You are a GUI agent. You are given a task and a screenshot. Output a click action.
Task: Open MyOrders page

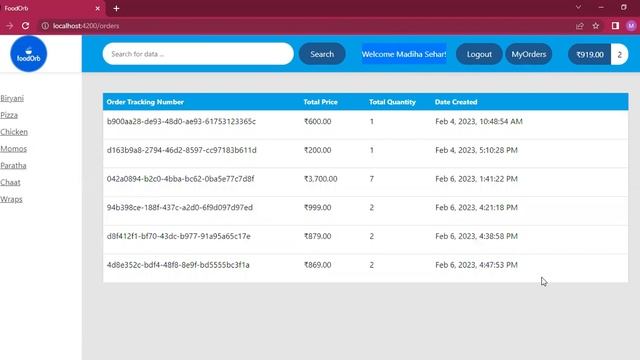[x=529, y=54]
